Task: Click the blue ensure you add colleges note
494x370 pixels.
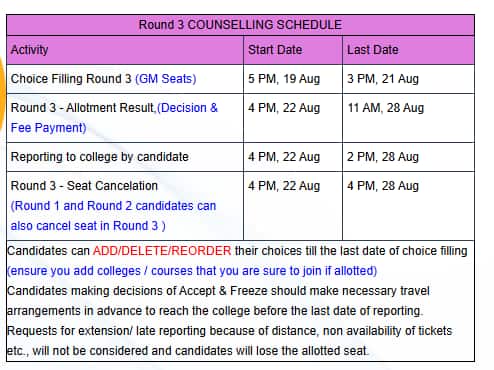Action: (x=192, y=271)
